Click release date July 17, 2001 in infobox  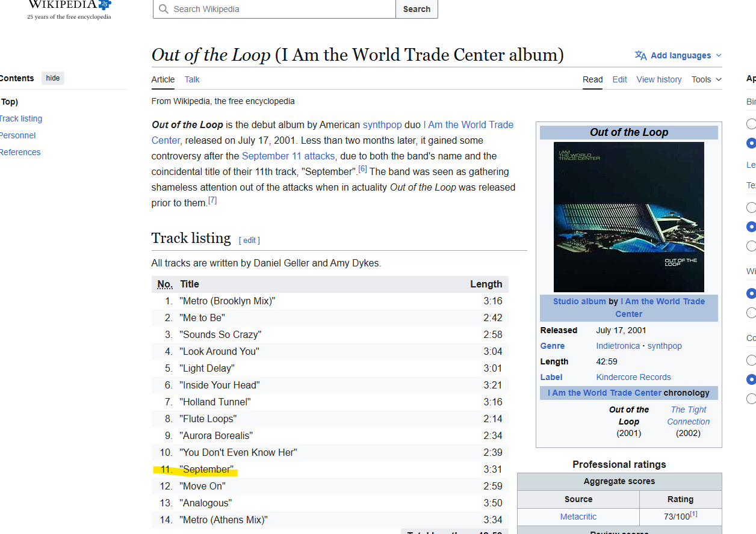pyautogui.click(x=621, y=330)
